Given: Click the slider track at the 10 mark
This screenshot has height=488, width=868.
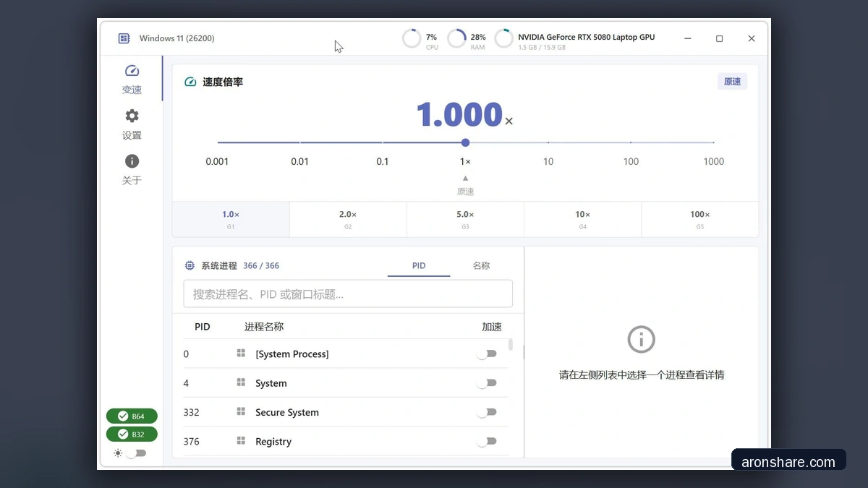Looking at the screenshot, I should coord(548,142).
